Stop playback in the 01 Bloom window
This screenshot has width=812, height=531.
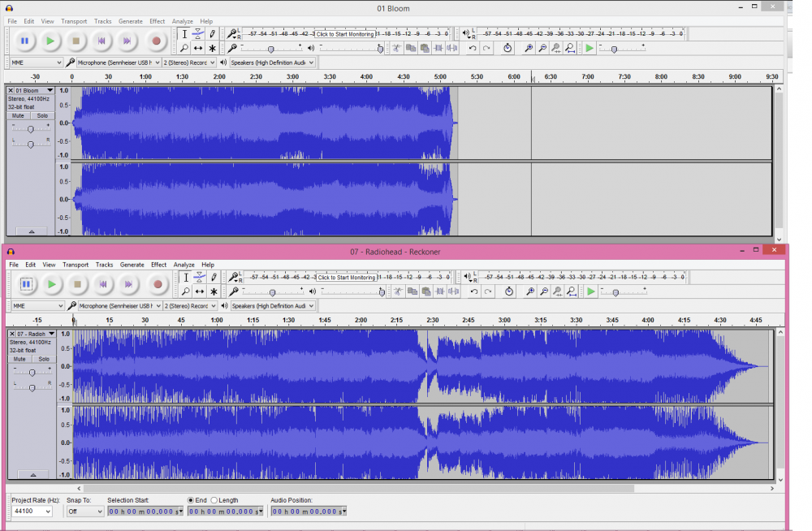tap(76, 41)
